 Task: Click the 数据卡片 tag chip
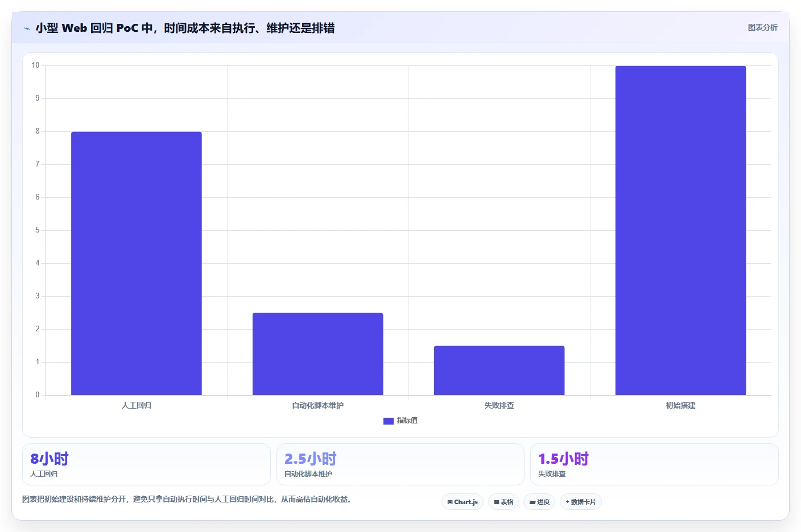pos(581,502)
